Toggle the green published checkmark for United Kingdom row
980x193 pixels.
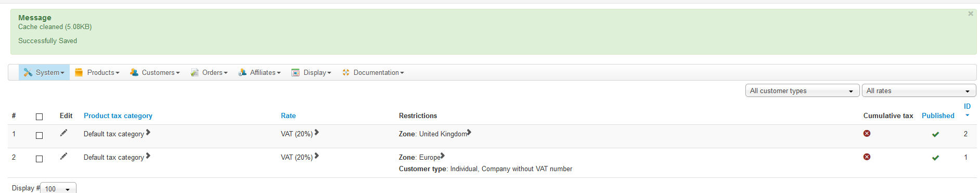[x=935, y=134]
